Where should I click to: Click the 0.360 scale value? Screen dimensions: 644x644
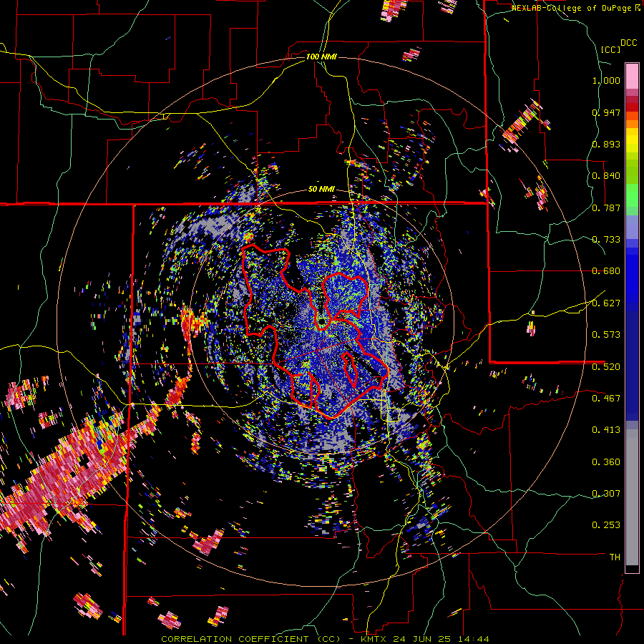tap(606, 462)
